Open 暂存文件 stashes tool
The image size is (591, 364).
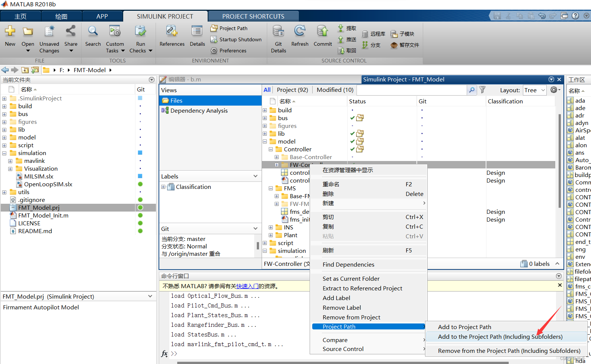click(x=405, y=45)
